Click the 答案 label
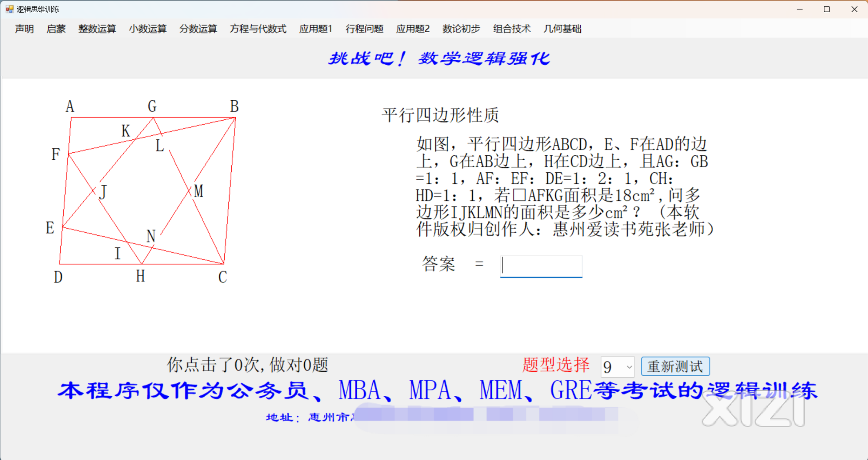The width and height of the screenshot is (868, 460). coord(439,264)
